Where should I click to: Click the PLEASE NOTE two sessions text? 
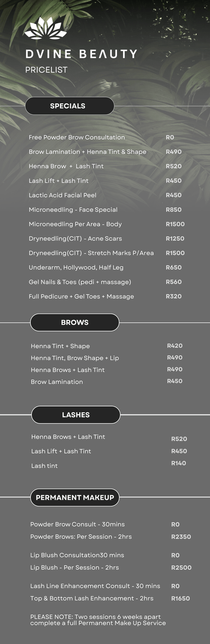coord(98,620)
